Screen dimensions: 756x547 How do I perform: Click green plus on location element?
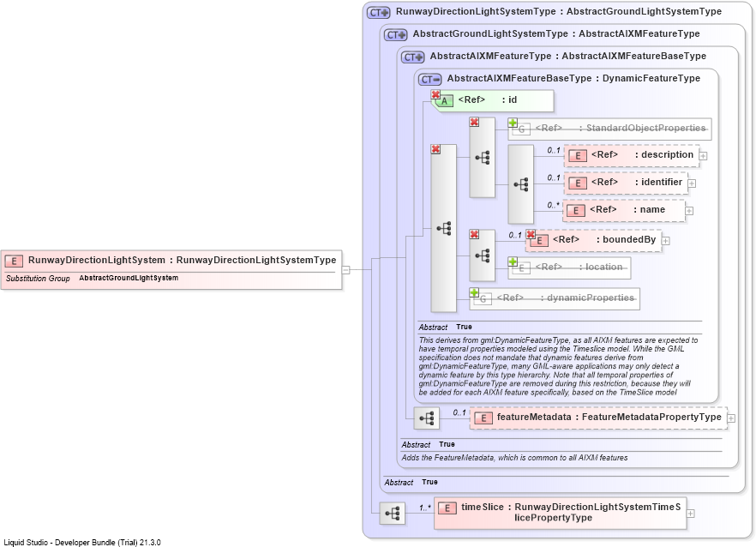(513, 261)
